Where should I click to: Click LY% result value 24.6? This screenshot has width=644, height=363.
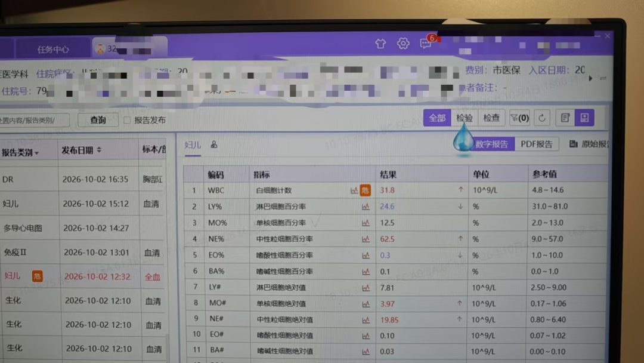[388, 207]
